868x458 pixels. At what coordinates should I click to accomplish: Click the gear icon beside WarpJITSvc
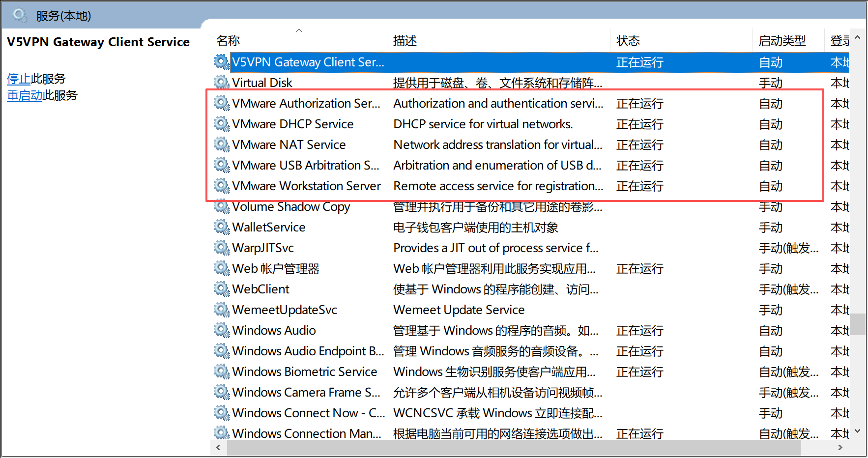[222, 248]
